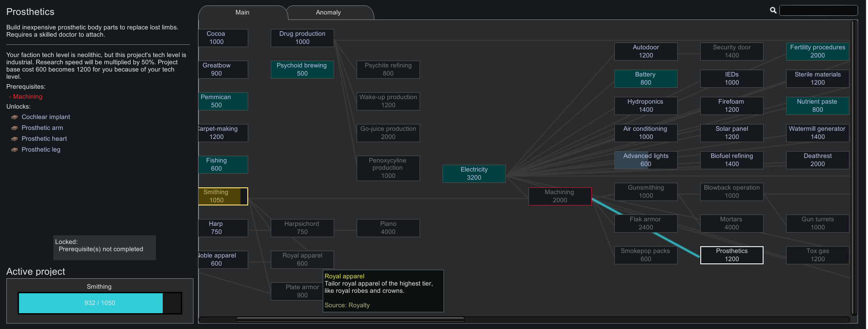
Task: Open the Penoxycyline production project
Action: coord(388,168)
